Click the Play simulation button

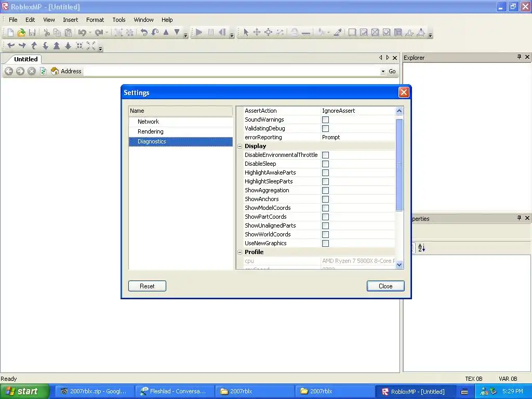pos(199,32)
